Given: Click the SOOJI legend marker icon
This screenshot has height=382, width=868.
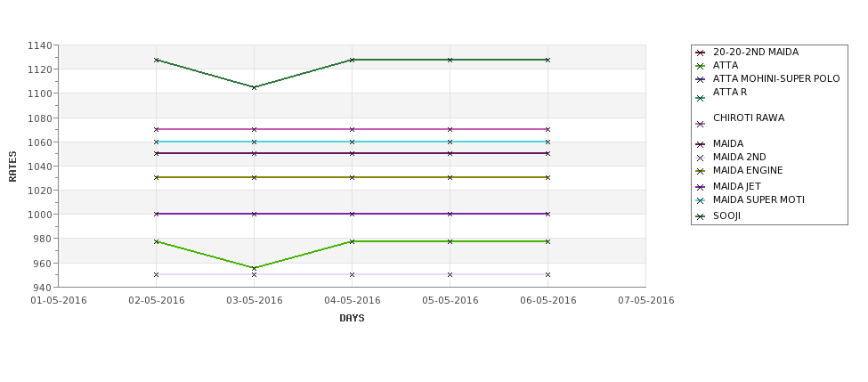Looking at the screenshot, I should tap(701, 216).
